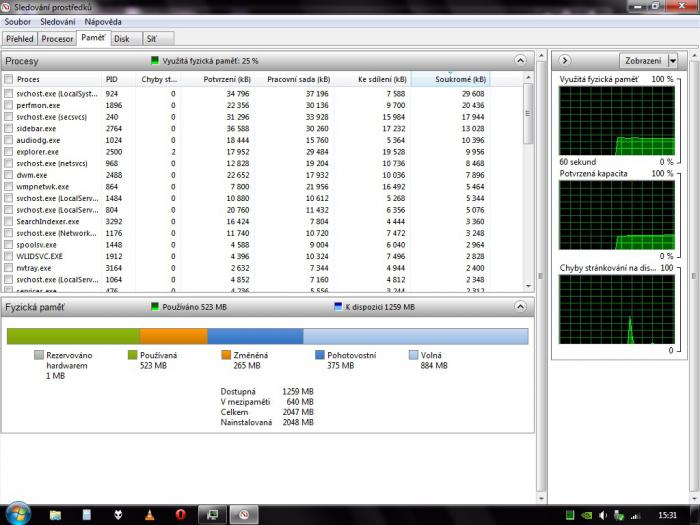Tick the explorer.exe process checkbox
This screenshot has width=700, height=525.
[9, 152]
